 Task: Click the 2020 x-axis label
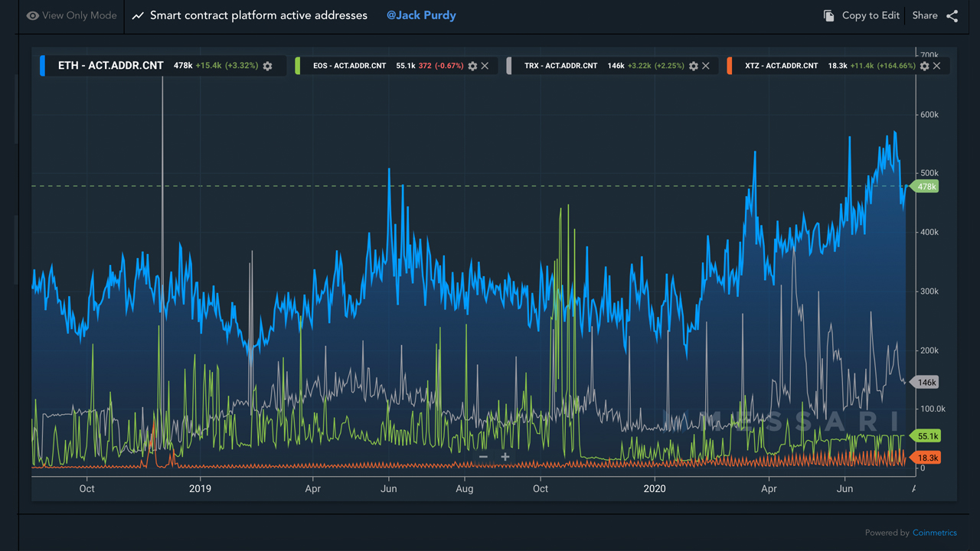pyautogui.click(x=655, y=488)
